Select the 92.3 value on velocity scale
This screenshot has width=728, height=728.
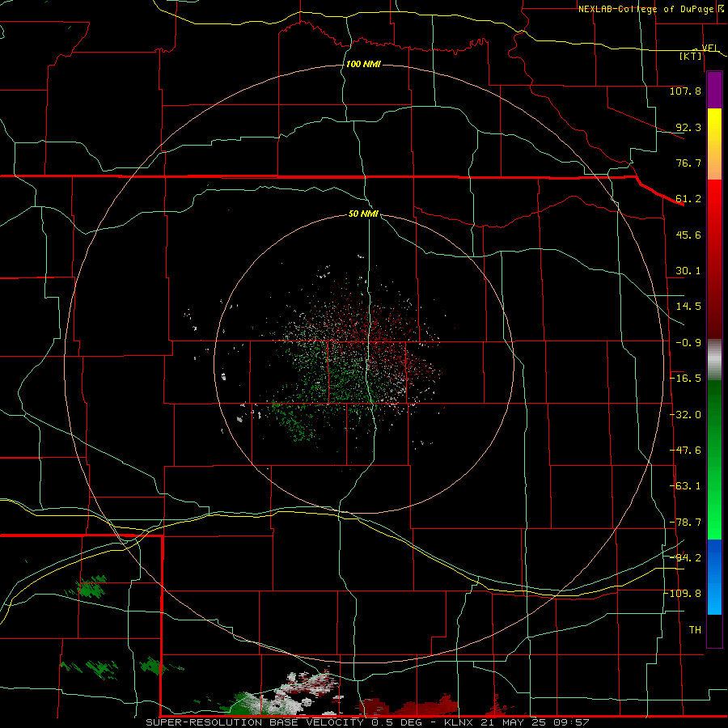tap(688, 127)
